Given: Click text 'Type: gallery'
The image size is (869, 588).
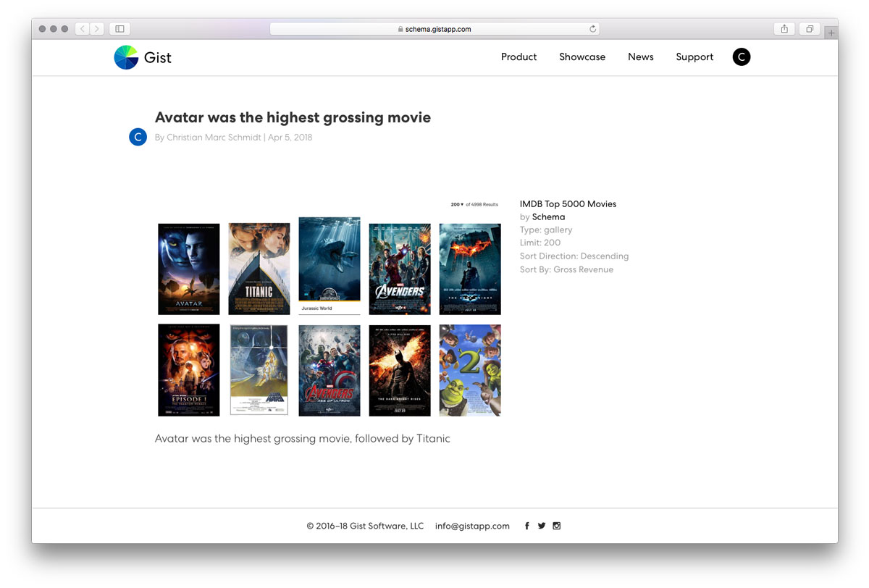Looking at the screenshot, I should click(x=546, y=230).
